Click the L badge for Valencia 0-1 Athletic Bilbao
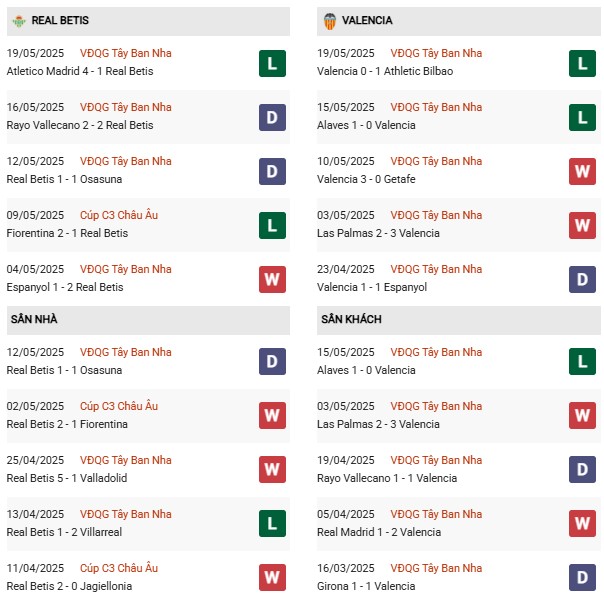 click(x=582, y=64)
